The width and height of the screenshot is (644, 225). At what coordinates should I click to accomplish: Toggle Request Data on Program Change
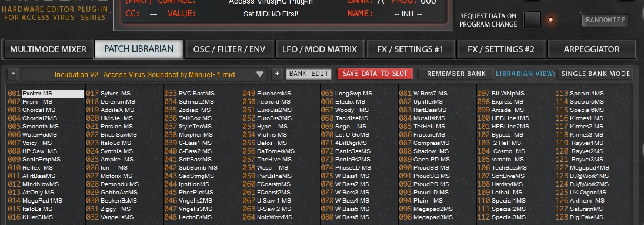coord(532,20)
